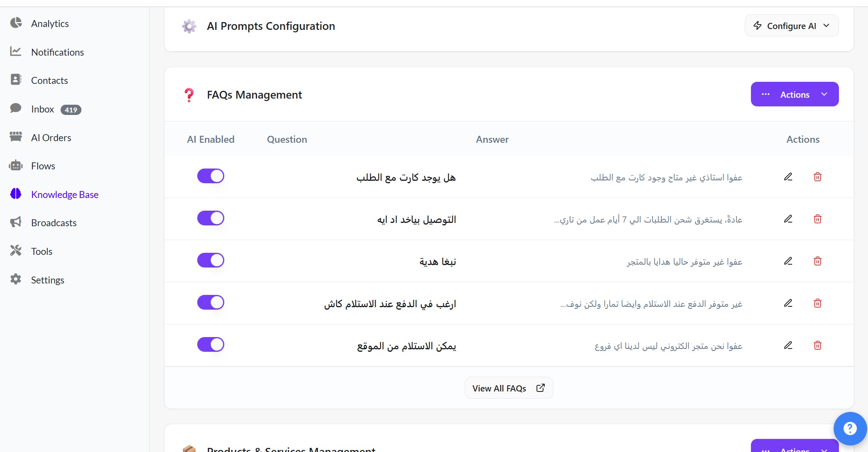
Task: Go to Inbox in the sidebar
Action: click(43, 109)
